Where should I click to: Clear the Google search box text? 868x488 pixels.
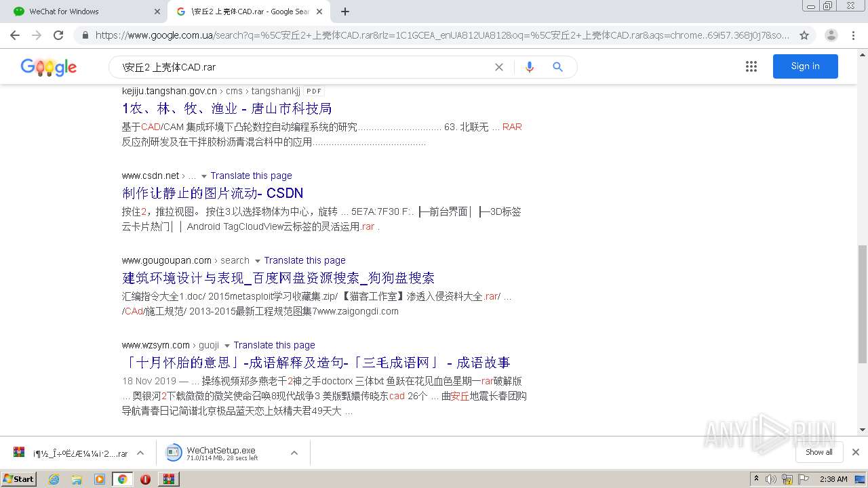[x=499, y=67]
